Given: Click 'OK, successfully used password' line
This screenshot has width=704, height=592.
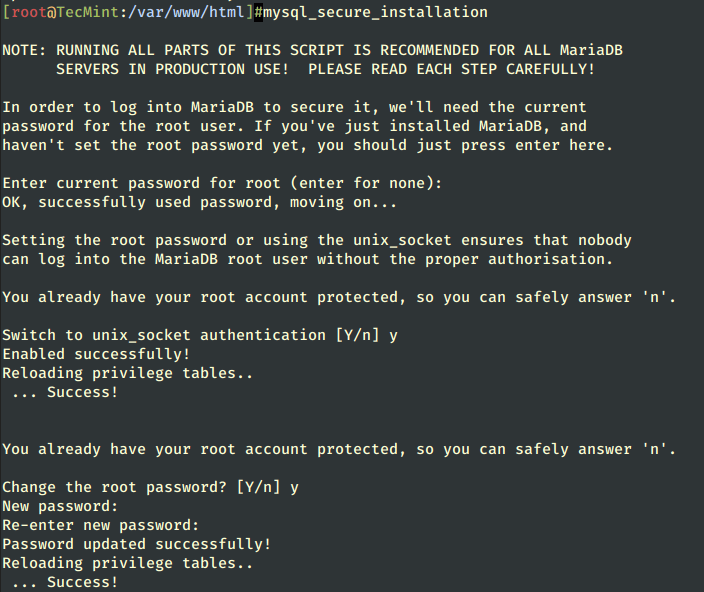Looking at the screenshot, I should [200, 202].
